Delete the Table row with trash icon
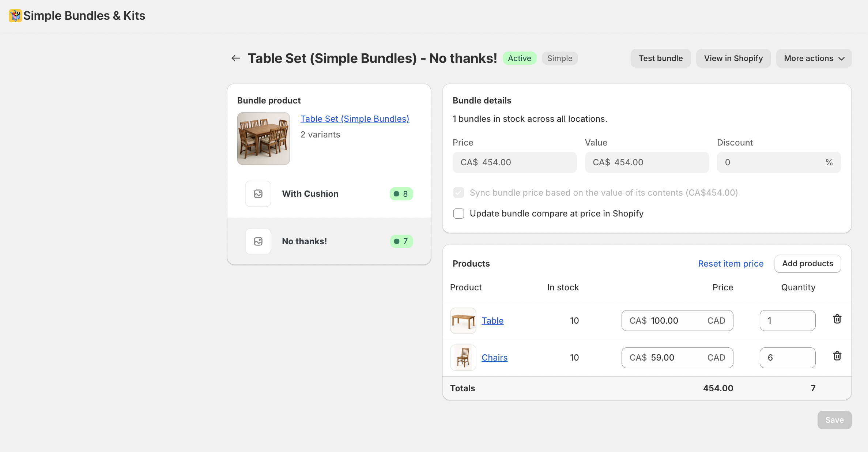The width and height of the screenshot is (868, 452). (x=837, y=319)
